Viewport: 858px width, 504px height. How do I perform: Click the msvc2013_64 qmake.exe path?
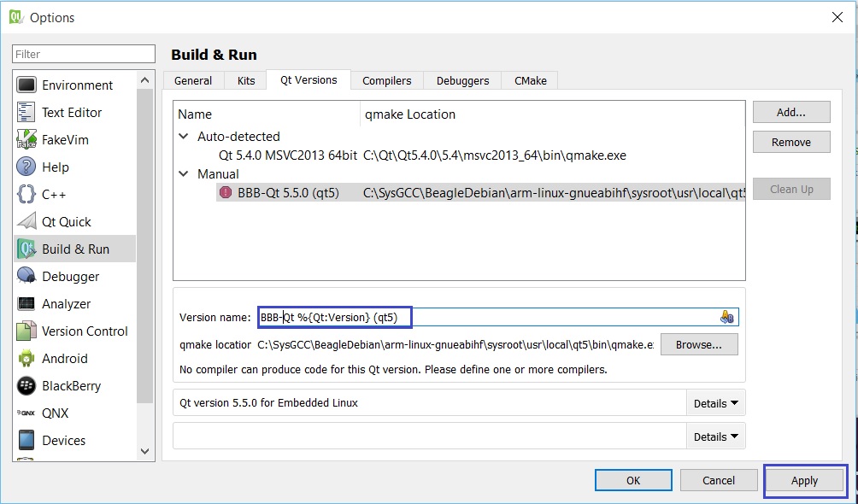tap(495, 155)
